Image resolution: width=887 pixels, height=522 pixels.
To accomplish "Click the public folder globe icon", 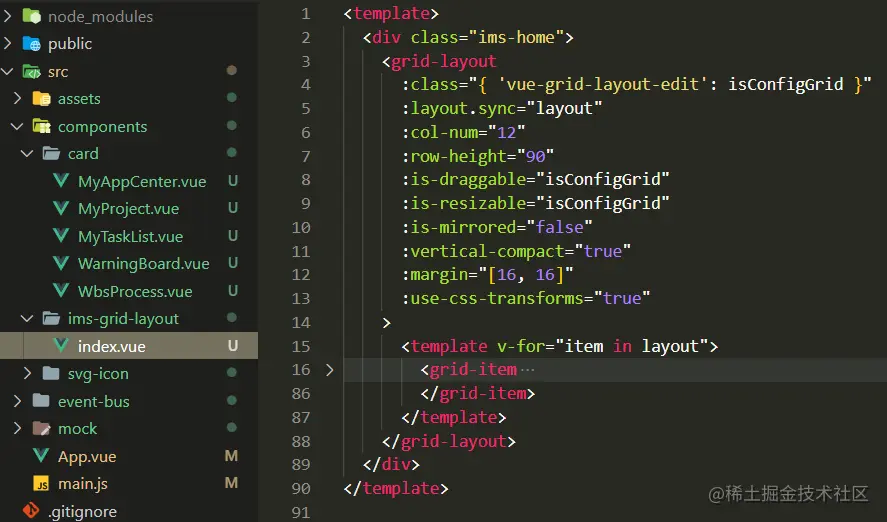I will point(32,44).
